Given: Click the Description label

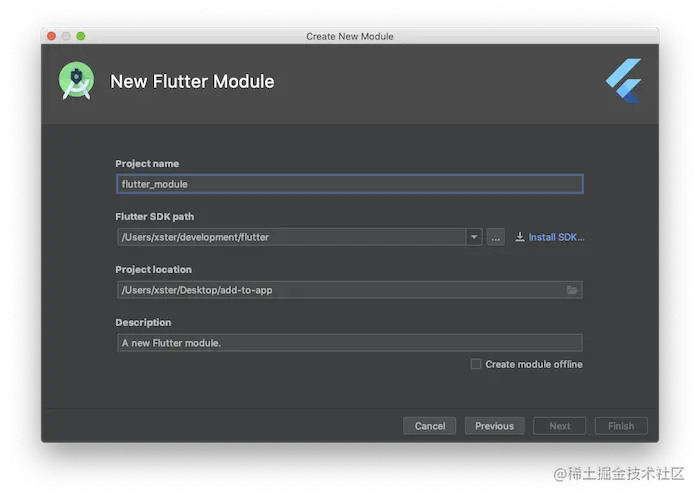Looking at the screenshot, I should (143, 322).
